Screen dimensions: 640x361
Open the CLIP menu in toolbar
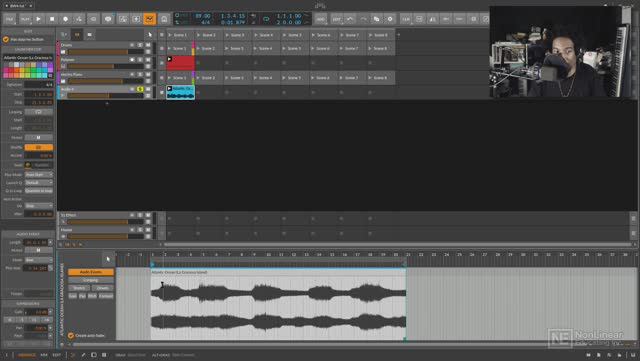point(406,19)
